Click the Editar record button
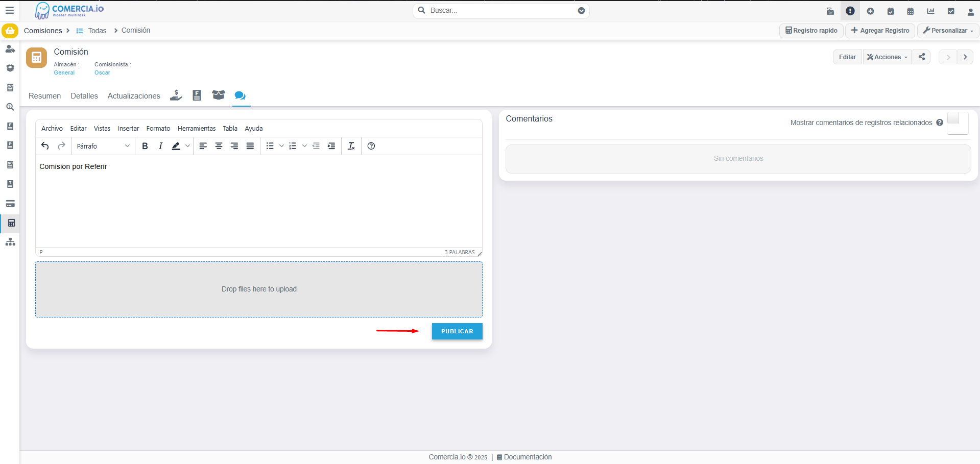 coord(847,57)
